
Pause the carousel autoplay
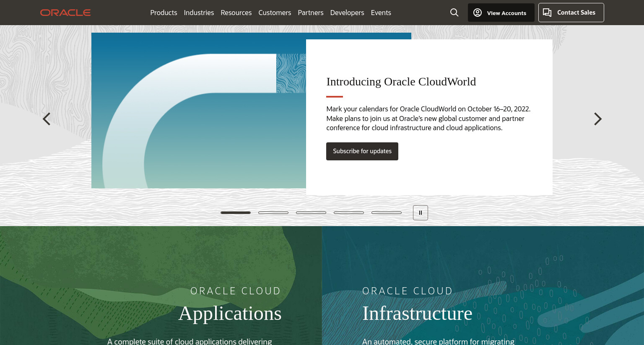tap(421, 213)
